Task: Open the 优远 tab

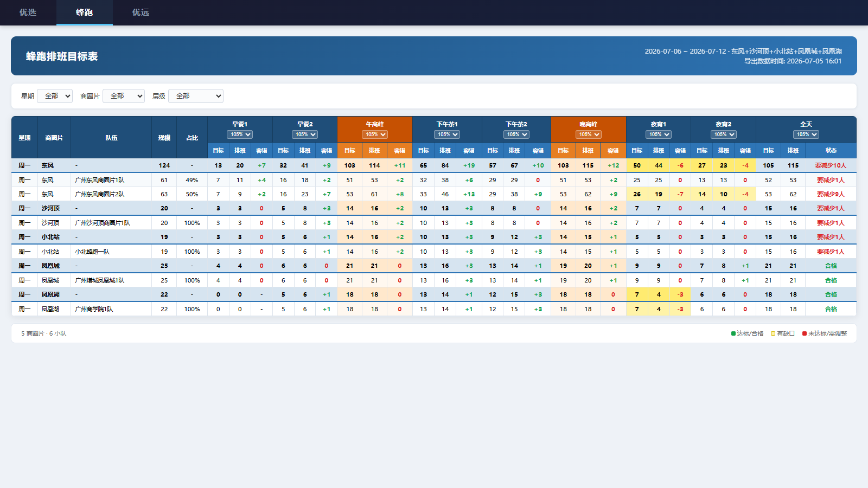Action: [141, 12]
